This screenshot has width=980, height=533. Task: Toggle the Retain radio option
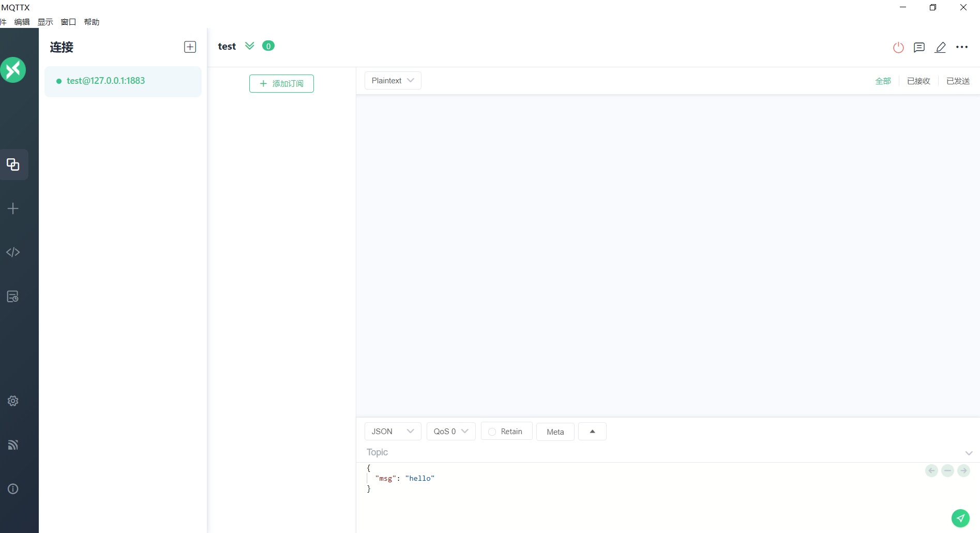click(506, 432)
